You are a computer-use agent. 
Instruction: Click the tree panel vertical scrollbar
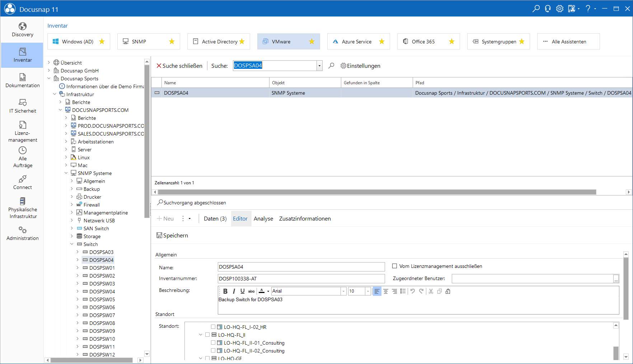[147, 142]
